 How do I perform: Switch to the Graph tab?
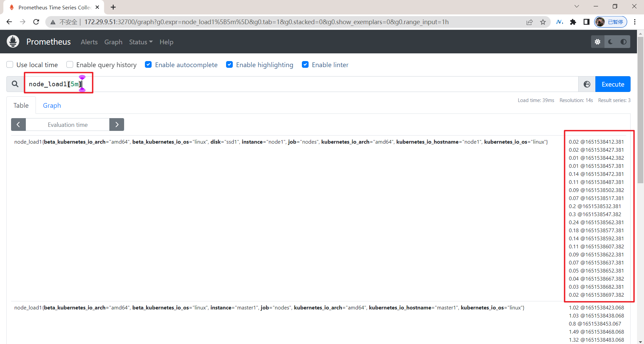tap(52, 105)
